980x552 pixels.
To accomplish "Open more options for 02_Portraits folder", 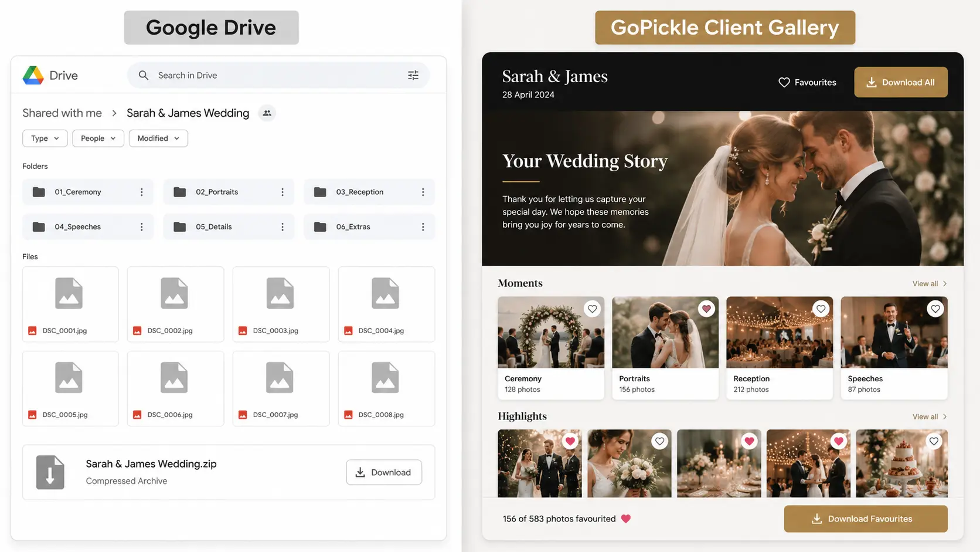I will click(283, 192).
